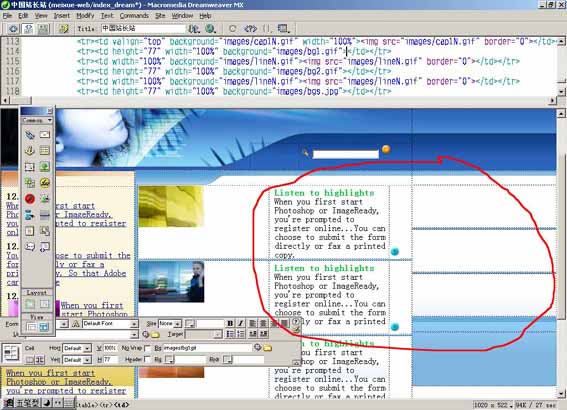This screenshot has width=567, height=410.
Task: Click the Refresh Design View icon
Action: (x=233, y=29)
